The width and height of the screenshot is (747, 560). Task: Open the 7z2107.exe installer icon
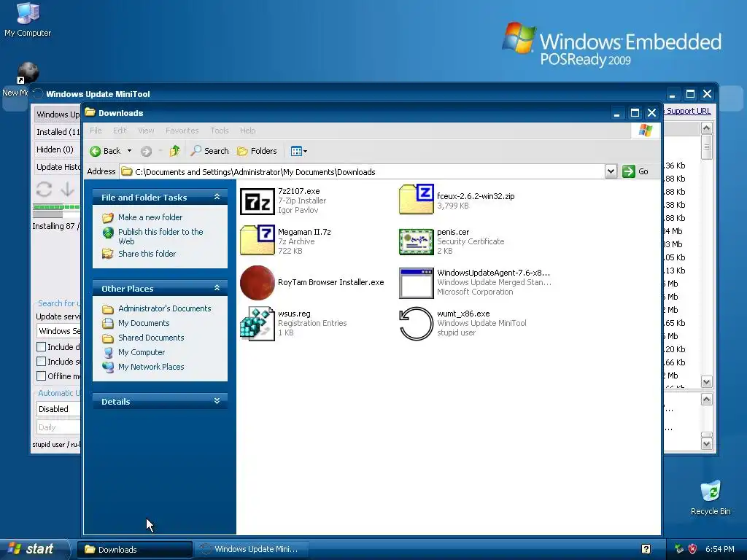[x=258, y=201]
